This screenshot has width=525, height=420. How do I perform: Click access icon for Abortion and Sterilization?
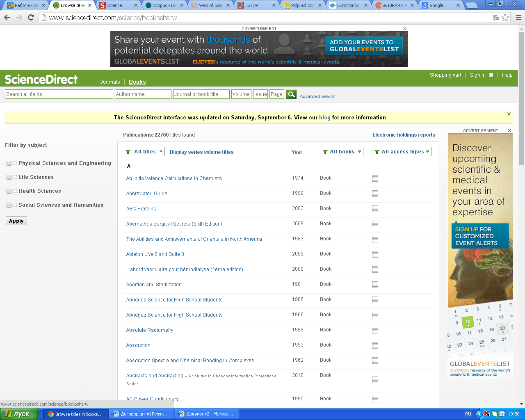point(375,285)
